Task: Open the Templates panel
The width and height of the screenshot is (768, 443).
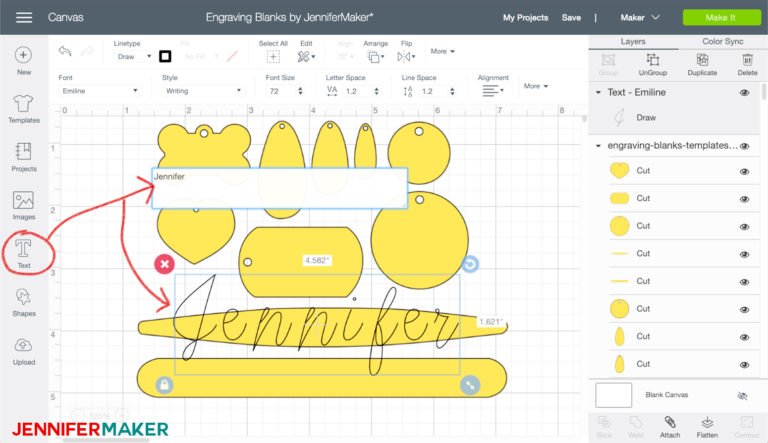Action: [24, 109]
